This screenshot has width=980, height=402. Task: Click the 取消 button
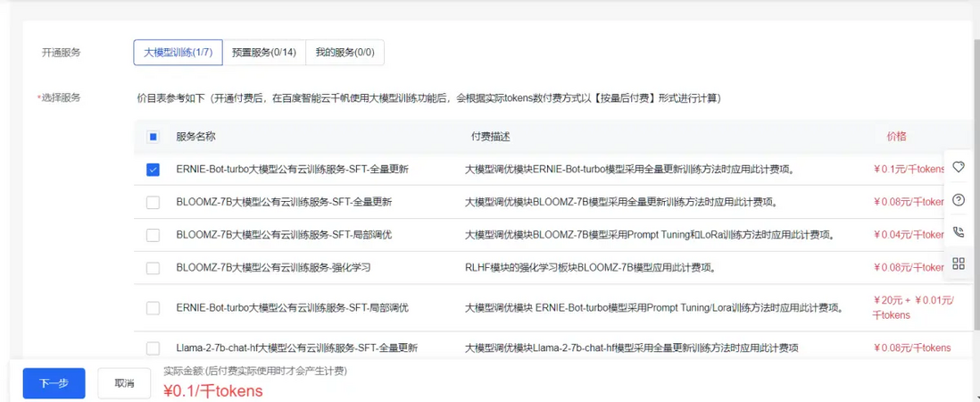tap(124, 383)
